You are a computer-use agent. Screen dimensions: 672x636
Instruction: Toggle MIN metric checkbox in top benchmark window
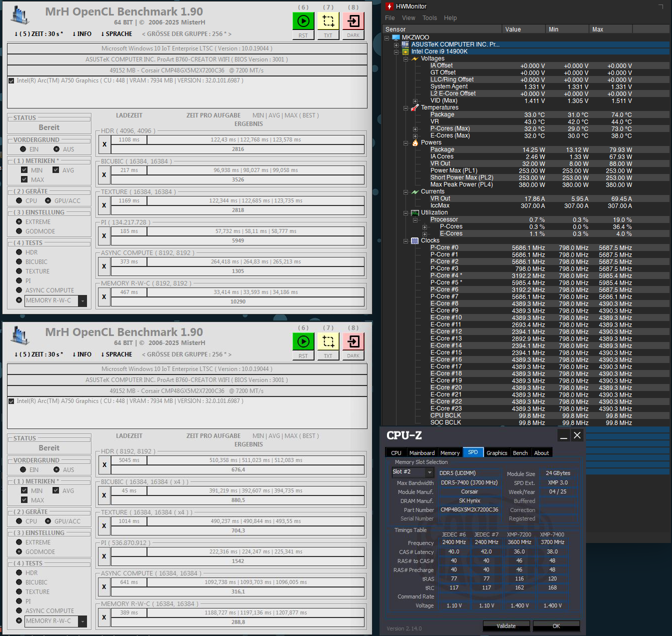point(24,170)
